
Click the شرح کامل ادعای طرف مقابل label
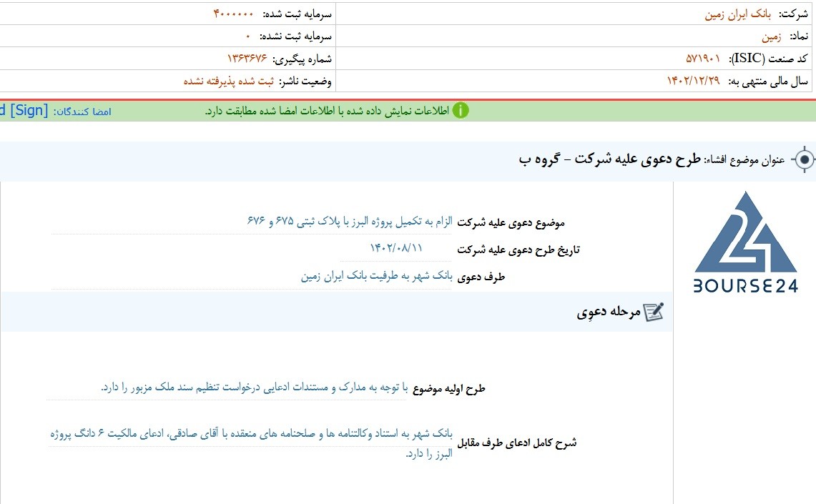[517, 443]
